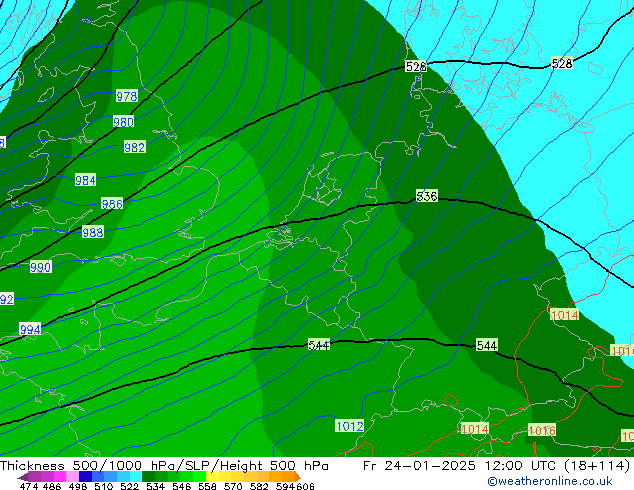Click the 994 isobar label
This screenshot has width=634, height=490.
[30, 329]
